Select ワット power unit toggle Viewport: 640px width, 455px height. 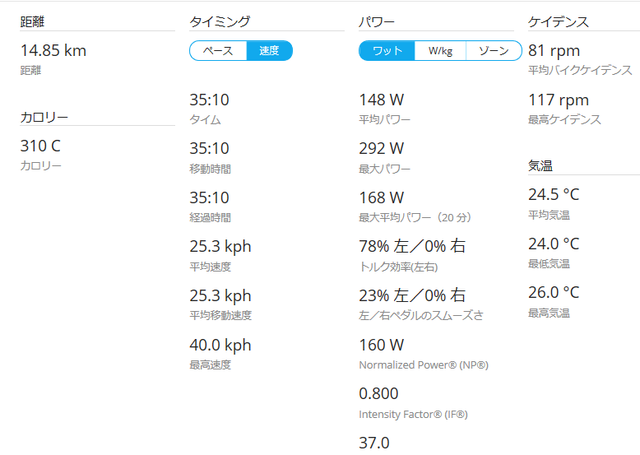coord(387,51)
